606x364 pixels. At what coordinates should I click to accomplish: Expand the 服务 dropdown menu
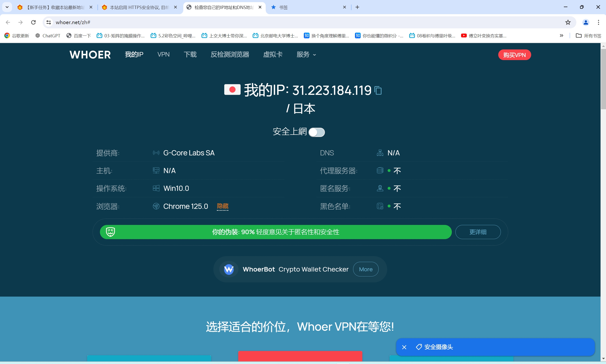tap(306, 54)
